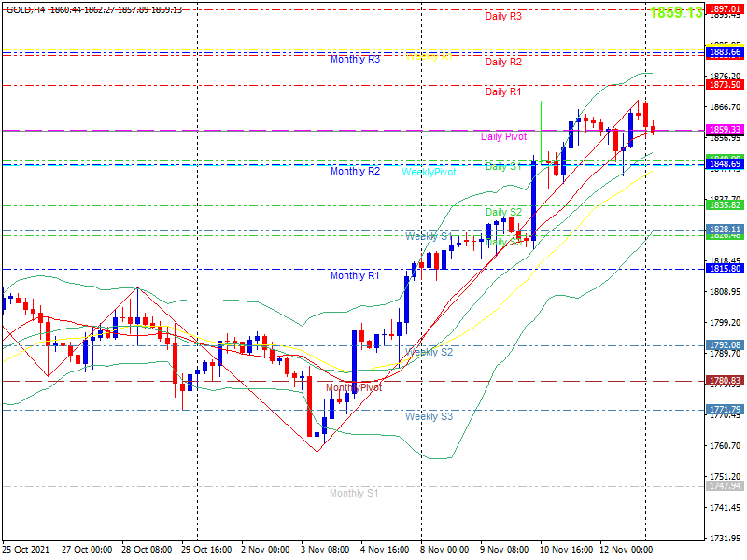Click the 1835.82 green price tag

click(726, 205)
